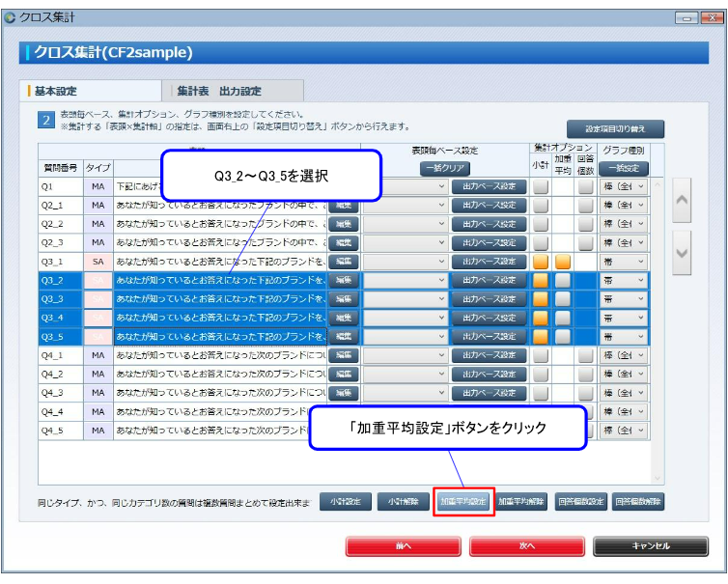Click the 回答個数解除 button
This screenshot has width=728, height=584.
(x=638, y=501)
